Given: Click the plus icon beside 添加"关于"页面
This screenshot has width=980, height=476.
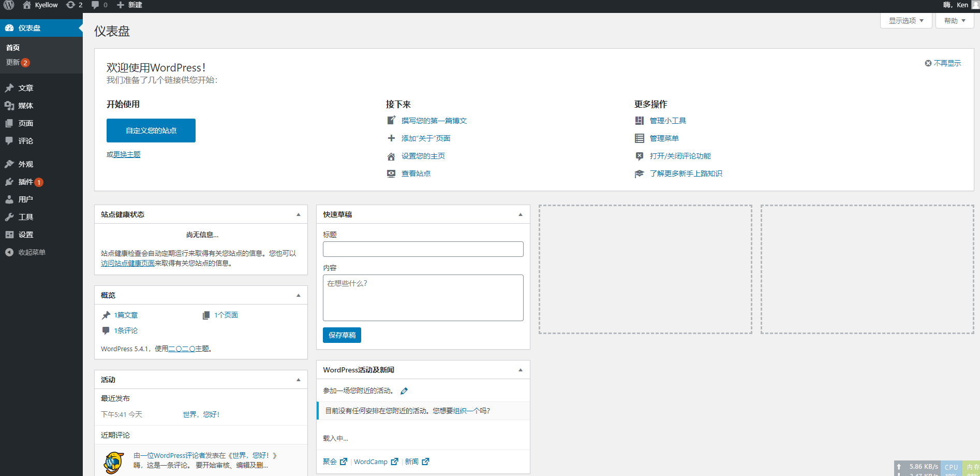Looking at the screenshot, I should [391, 138].
